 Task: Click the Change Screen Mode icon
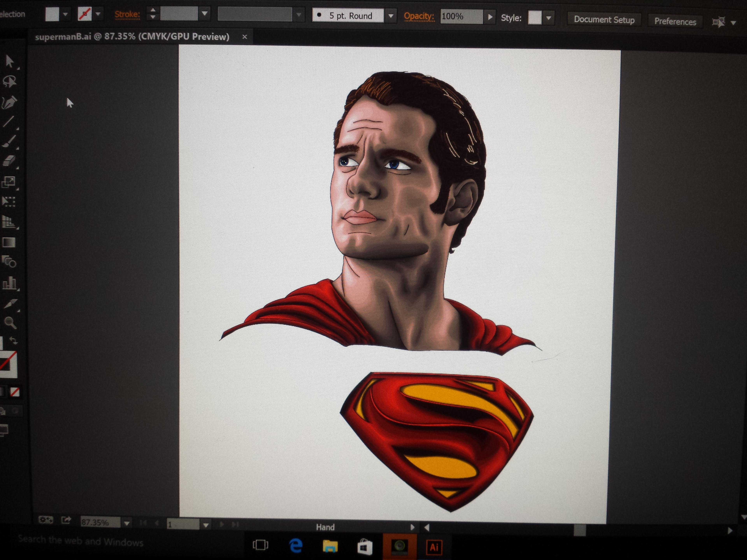[4, 430]
